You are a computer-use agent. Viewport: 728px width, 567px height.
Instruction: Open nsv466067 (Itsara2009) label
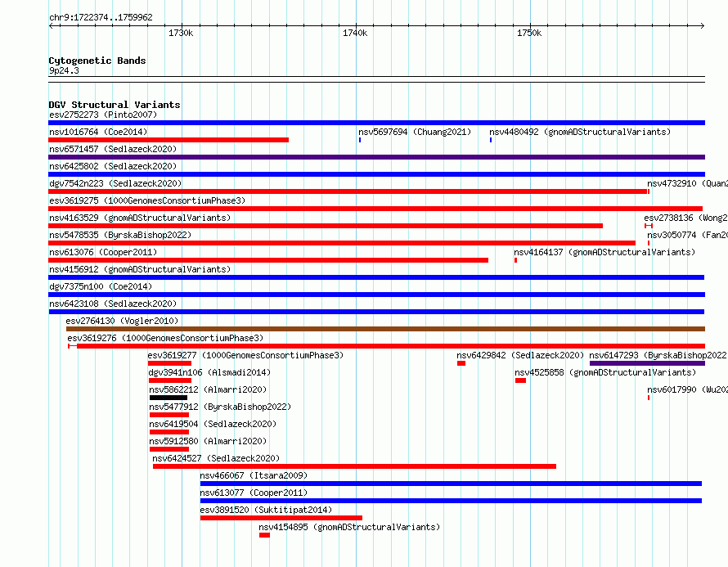254,475
